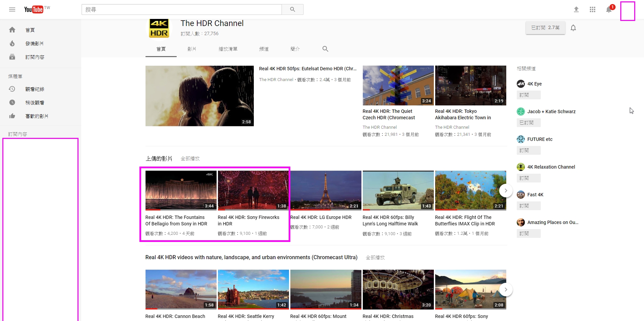Open Subscriptions in sidebar
Image resolution: width=644 pixels, height=321 pixels.
tap(41, 57)
